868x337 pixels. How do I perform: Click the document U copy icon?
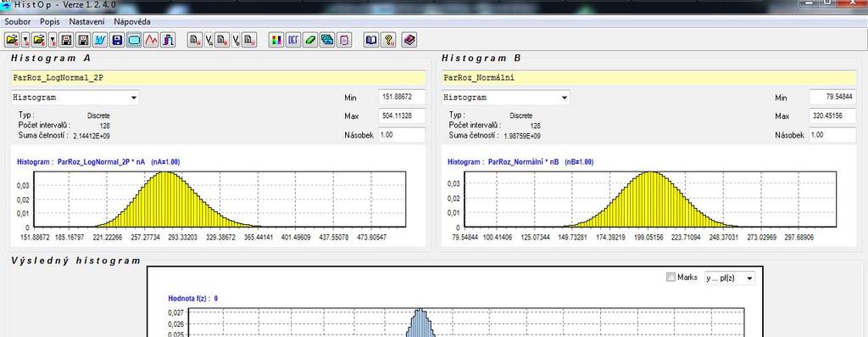point(250,40)
